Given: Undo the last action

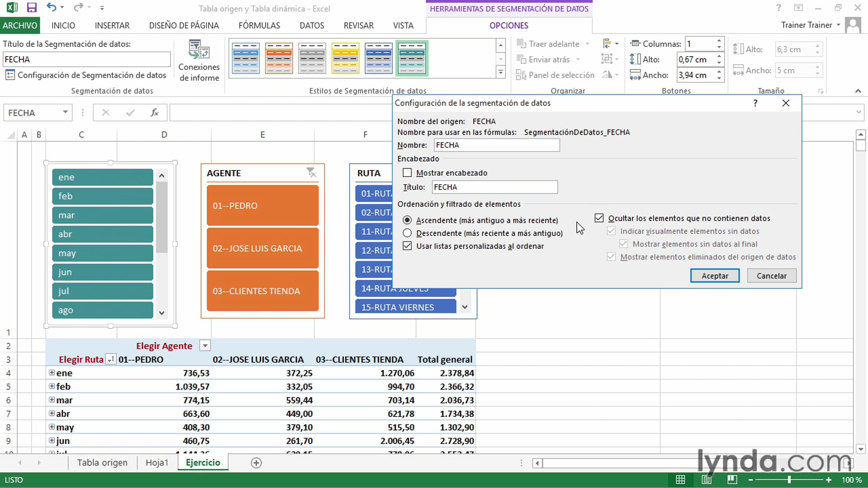Looking at the screenshot, I should pyautogui.click(x=51, y=7).
